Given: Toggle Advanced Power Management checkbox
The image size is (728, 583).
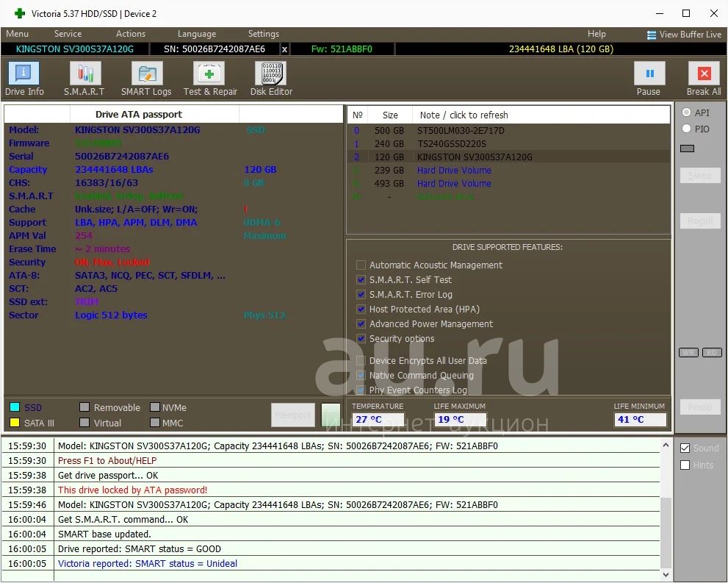Looking at the screenshot, I should point(360,323).
